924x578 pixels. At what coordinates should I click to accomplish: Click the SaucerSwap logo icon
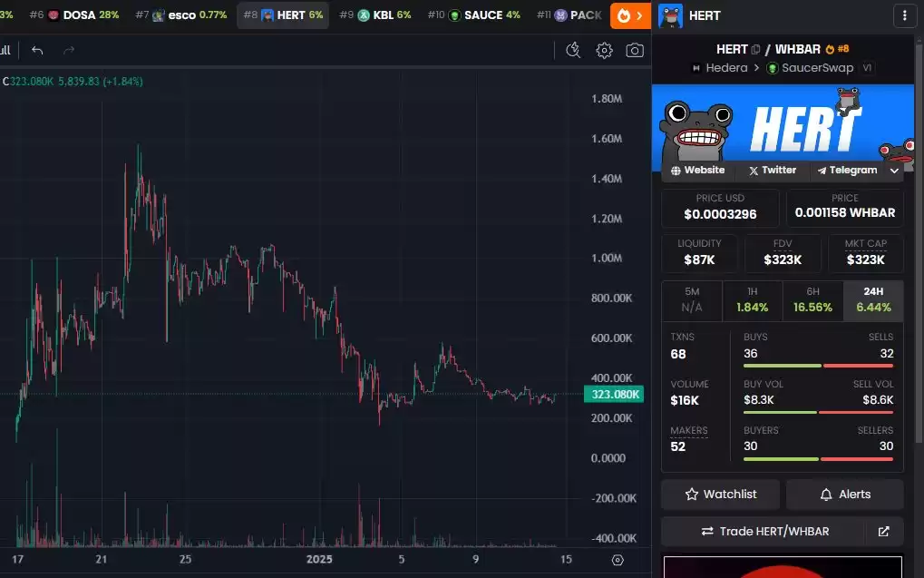[772, 68]
